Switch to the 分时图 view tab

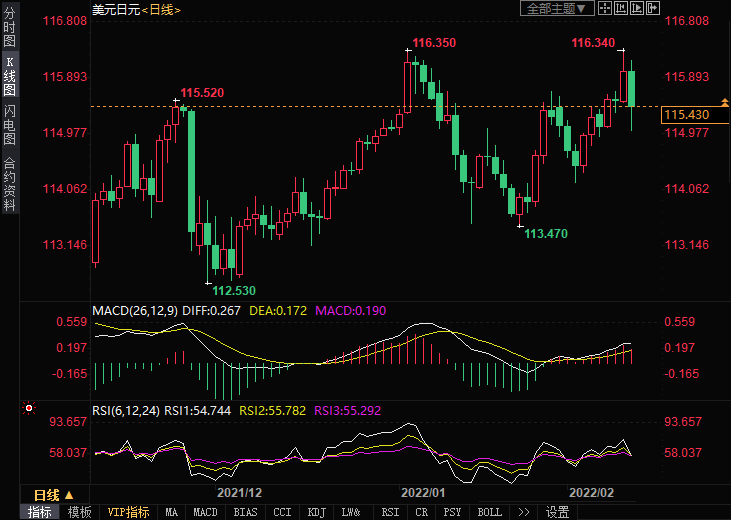(x=9, y=27)
